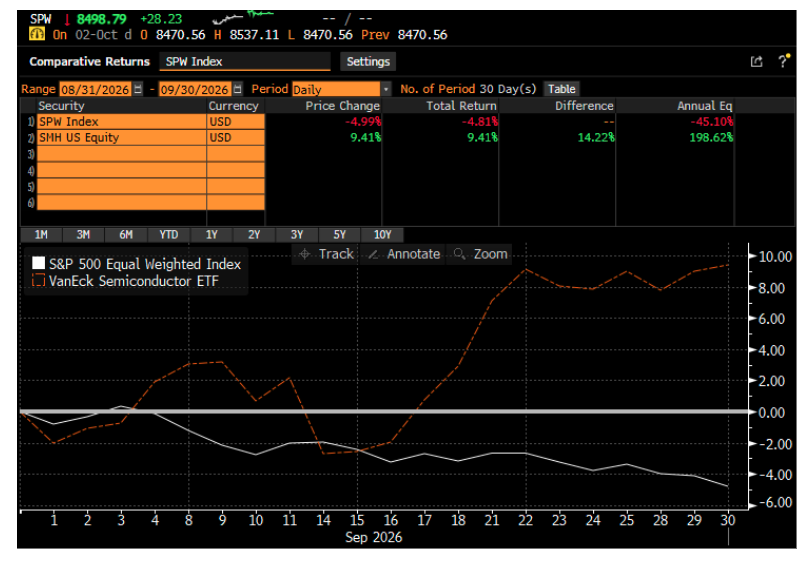
Task: Click the 8498.79 last price value
Action: coord(101,20)
